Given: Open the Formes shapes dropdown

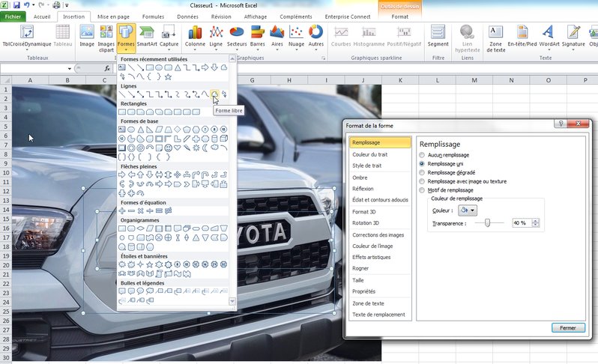Looking at the screenshot, I should pos(126,38).
